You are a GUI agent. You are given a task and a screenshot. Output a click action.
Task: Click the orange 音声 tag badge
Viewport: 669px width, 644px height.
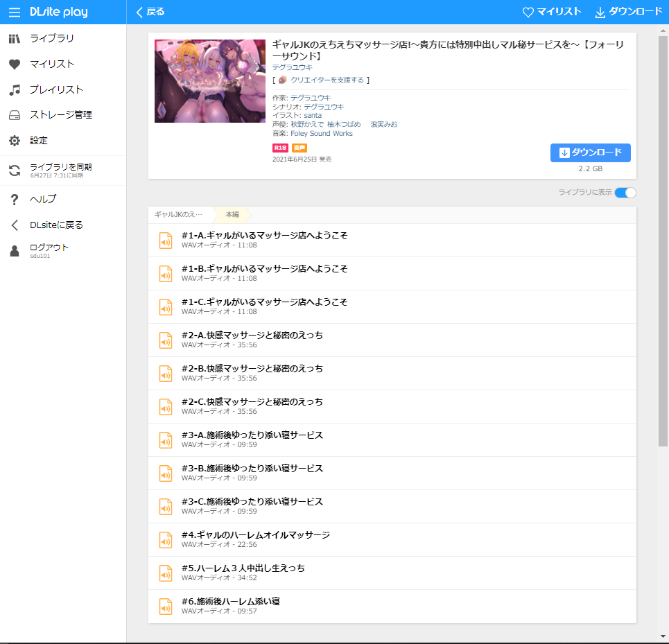299,148
